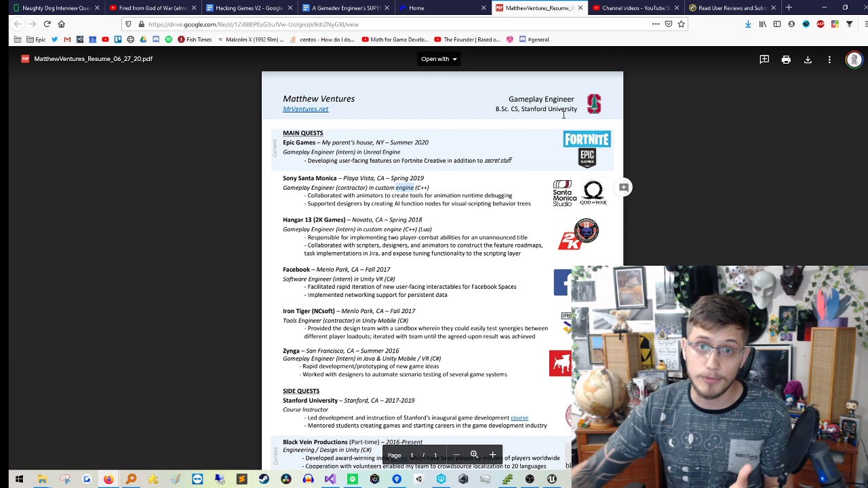Open Firefox downloads arrow
Screen dimensions: 868x488
click(x=748, y=24)
